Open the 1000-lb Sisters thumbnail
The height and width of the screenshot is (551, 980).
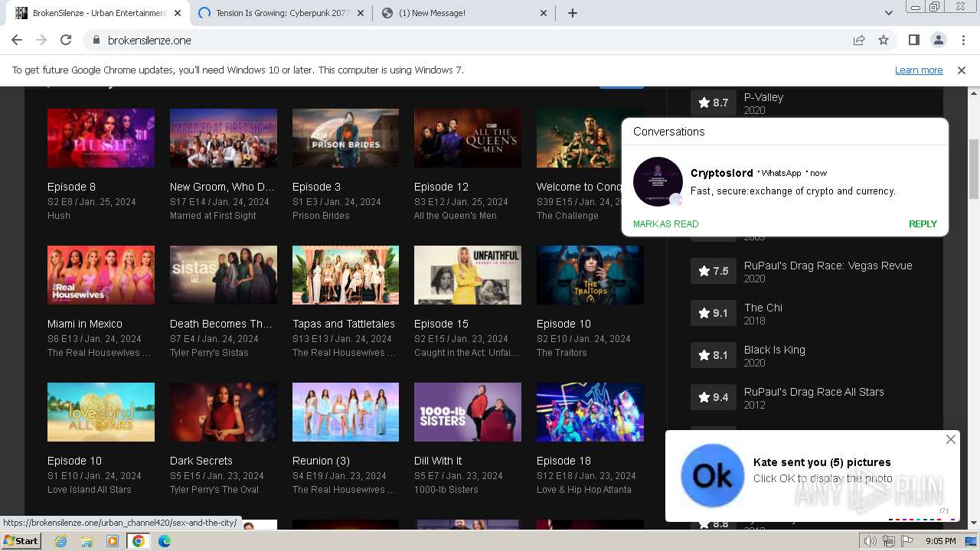coord(468,412)
